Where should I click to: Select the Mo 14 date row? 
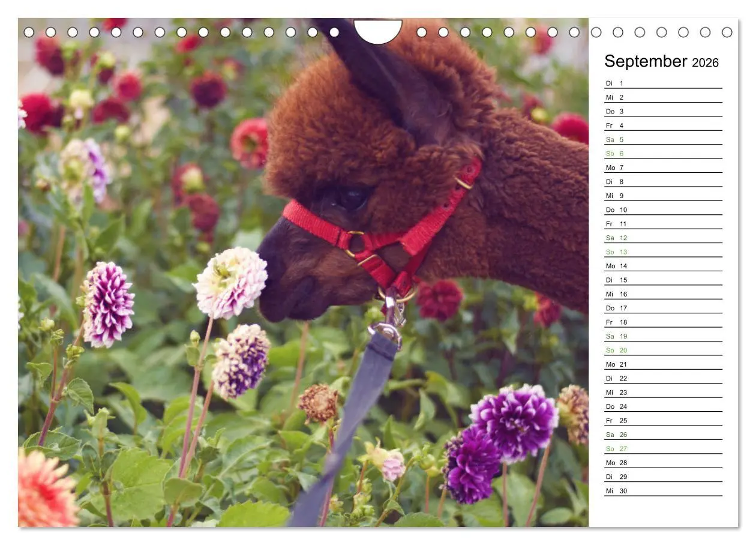pyautogui.click(x=663, y=265)
